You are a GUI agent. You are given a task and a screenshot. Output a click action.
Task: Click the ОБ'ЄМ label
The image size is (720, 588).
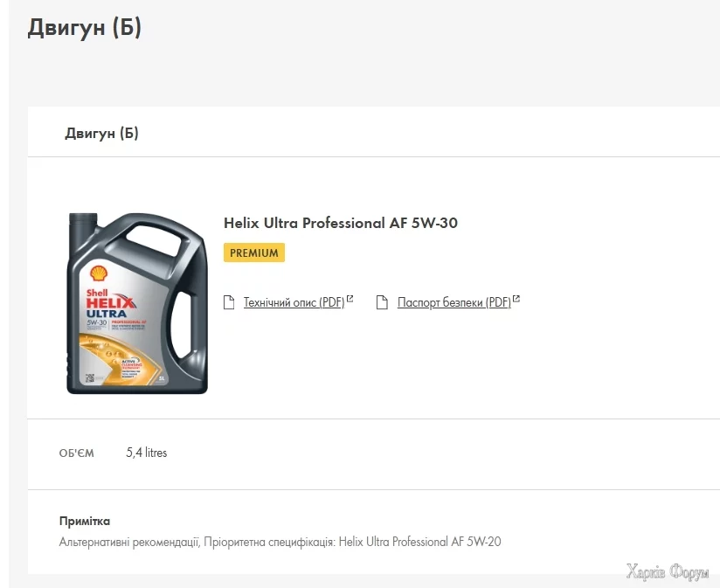[77, 453]
